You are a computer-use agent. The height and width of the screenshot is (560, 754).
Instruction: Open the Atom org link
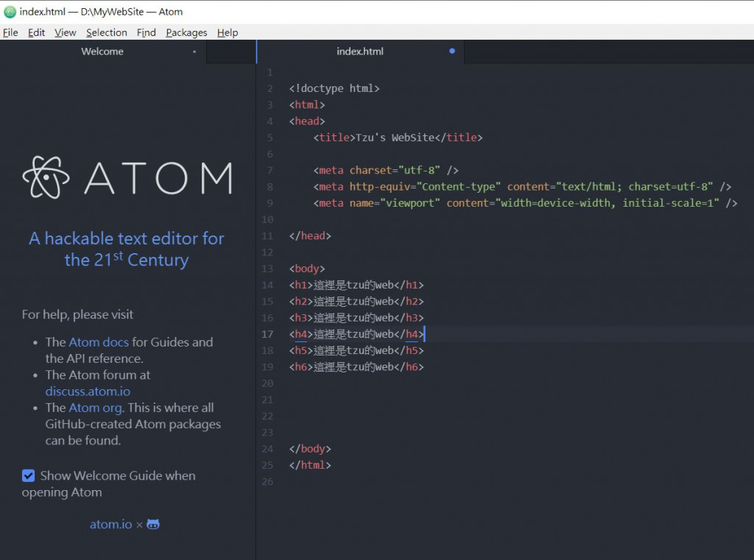coord(95,408)
